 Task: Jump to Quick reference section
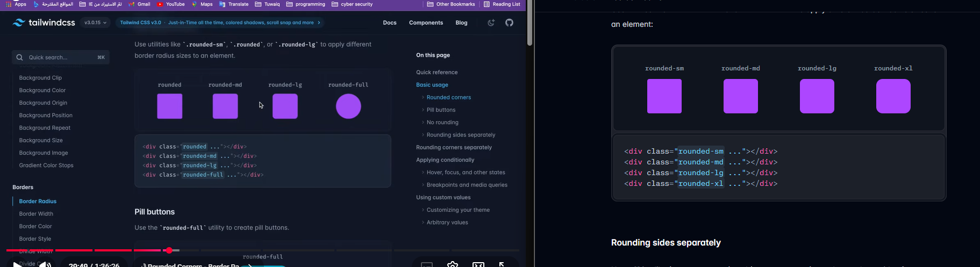point(437,73)
